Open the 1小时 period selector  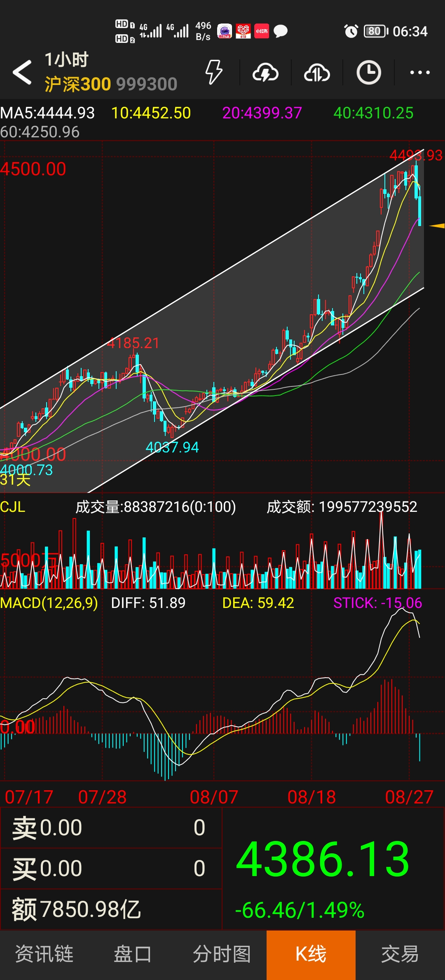[67, 60]
